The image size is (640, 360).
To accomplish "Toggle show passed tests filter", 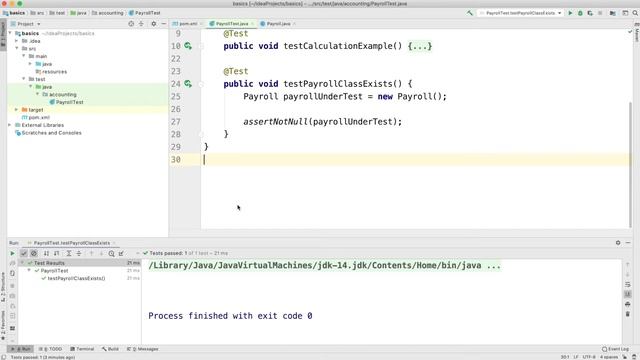I will click(24, 253).
